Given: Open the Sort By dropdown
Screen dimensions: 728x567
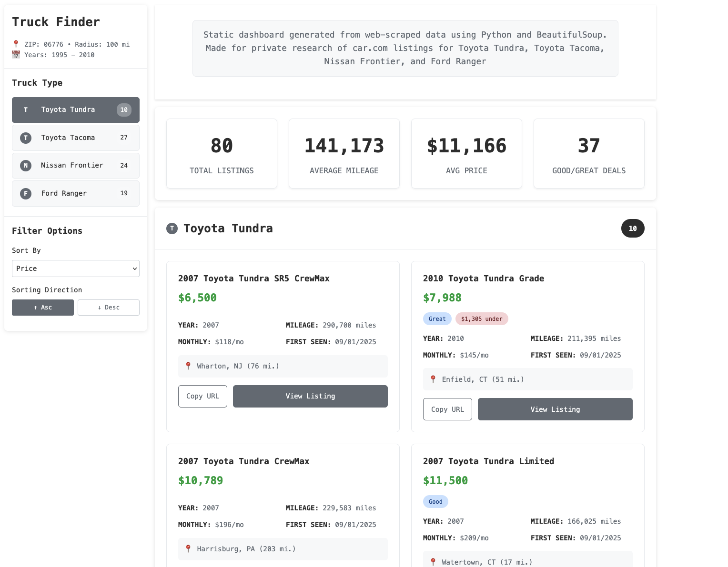Looking at the screenshot, I should pos(76,269).
